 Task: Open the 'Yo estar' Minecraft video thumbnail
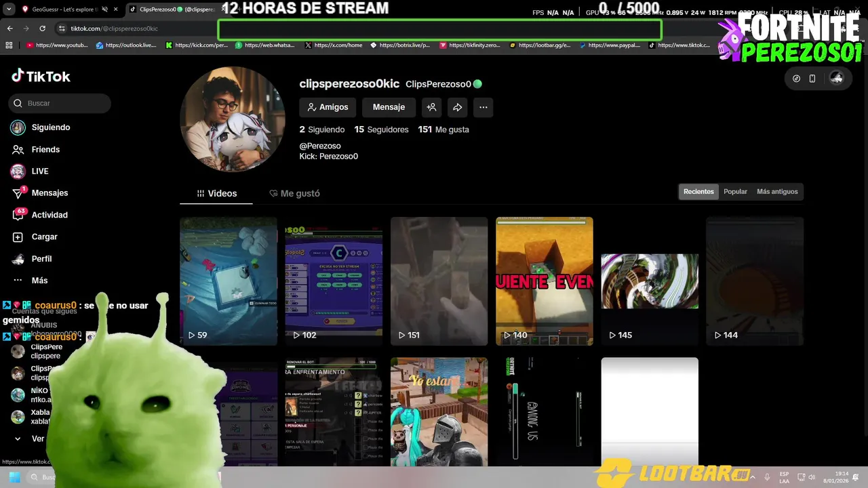[x=439, y=412]
